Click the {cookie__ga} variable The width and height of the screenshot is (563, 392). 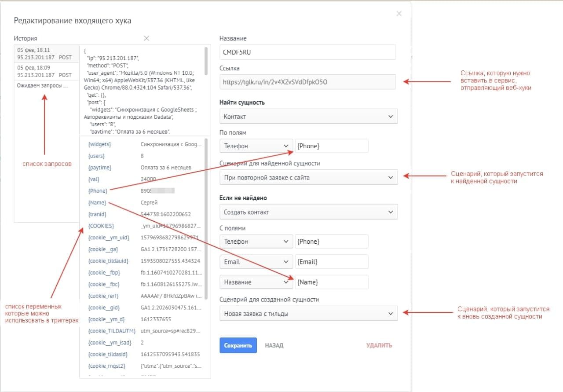coord(103,249)
